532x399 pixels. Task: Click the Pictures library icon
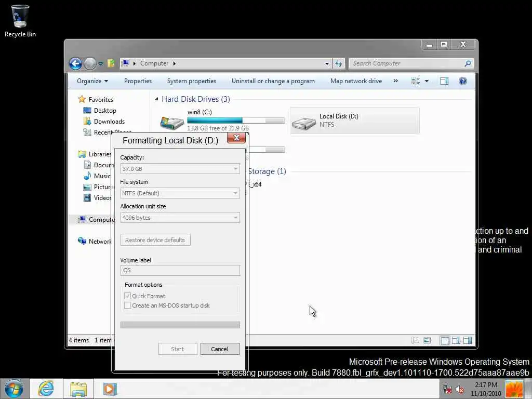click(87, 187)
